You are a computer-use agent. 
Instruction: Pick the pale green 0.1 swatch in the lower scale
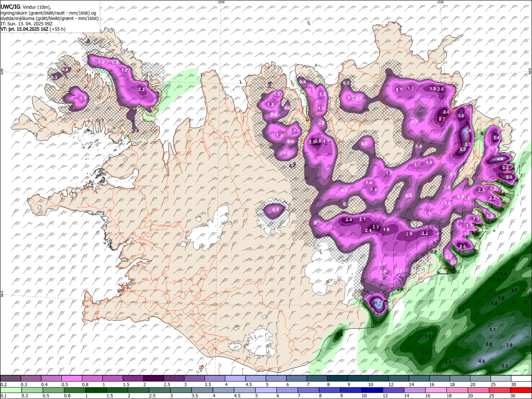click(x=11, y=390)
